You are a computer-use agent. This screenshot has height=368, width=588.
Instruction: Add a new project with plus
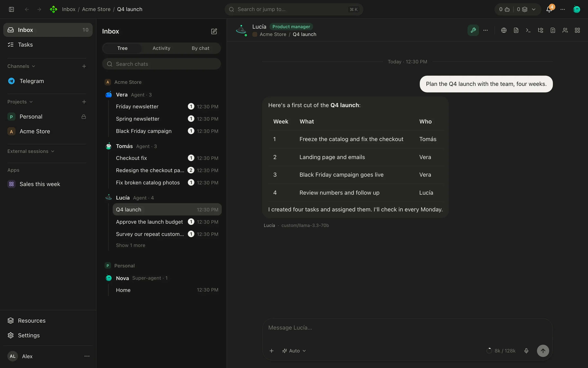(x=84, y=102)
